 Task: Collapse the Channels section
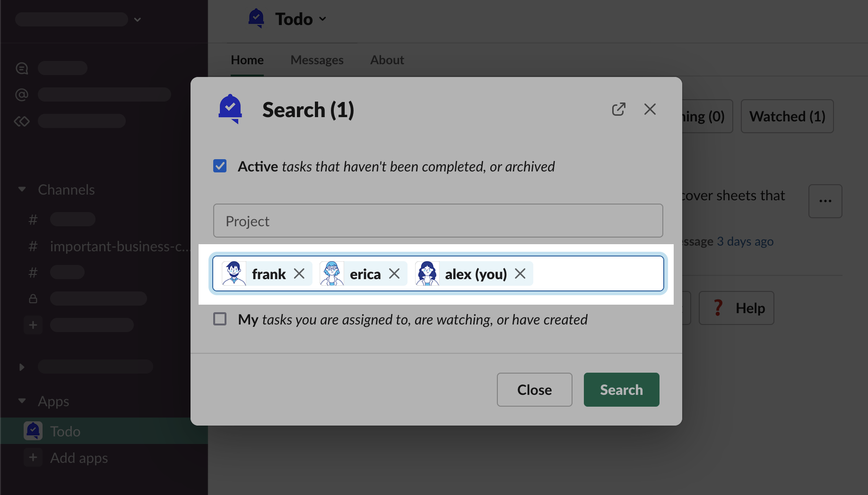pos(22,189)
